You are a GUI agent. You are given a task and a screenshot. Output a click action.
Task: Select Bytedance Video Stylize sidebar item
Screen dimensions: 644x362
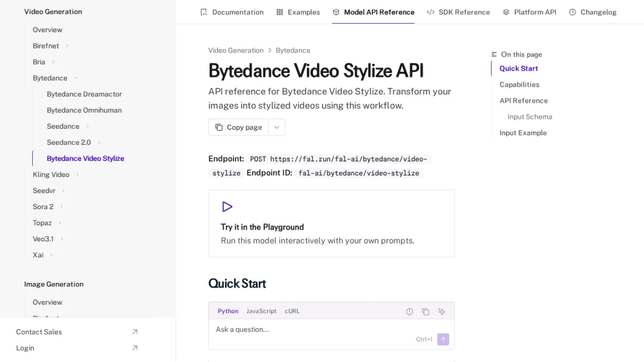click(x=85, y=158)
